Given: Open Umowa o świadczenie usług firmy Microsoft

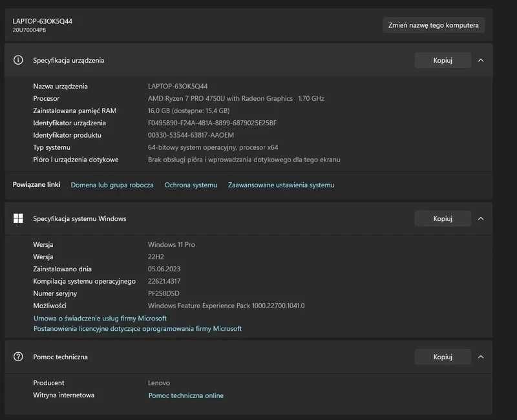Looking at the screenshot, I should (x=100, y=318).
